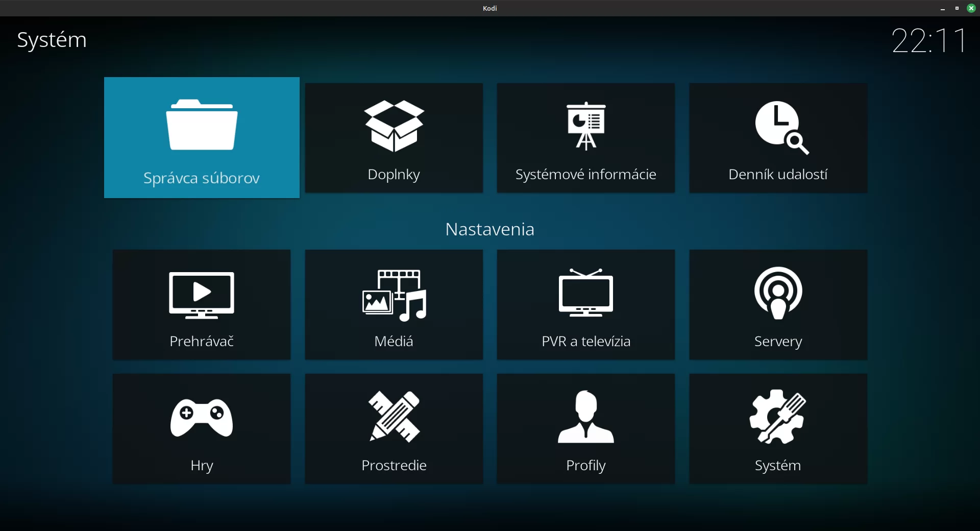The height and width of the screenshot is (531, 980).
Task: Open Denník udalostí clock-magnifier icon
Action: point(782,128)
